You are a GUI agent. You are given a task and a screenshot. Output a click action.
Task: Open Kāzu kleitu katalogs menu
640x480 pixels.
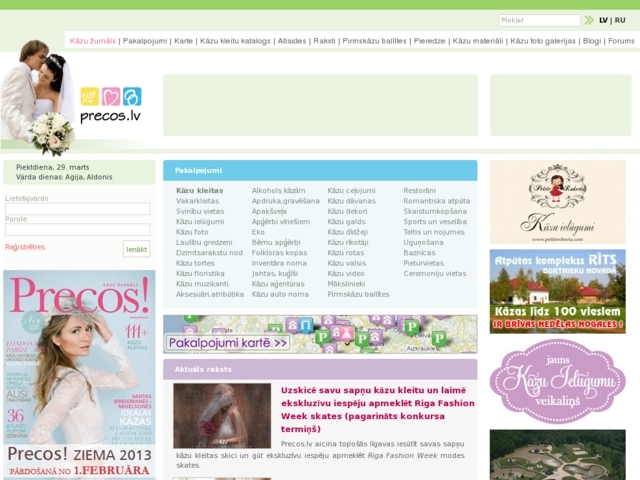235,41
